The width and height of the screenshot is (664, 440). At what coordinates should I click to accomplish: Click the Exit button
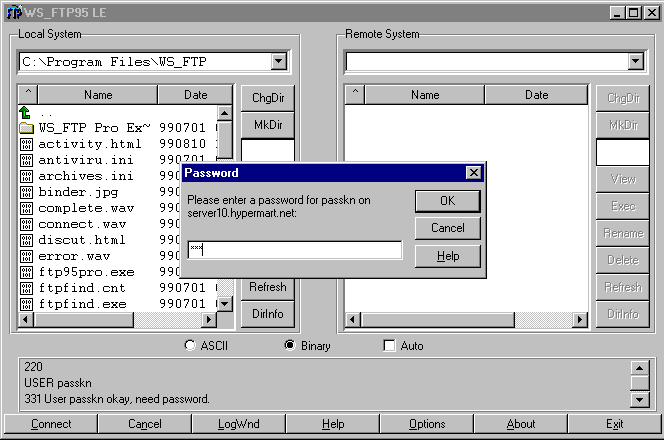pos(614,424)
